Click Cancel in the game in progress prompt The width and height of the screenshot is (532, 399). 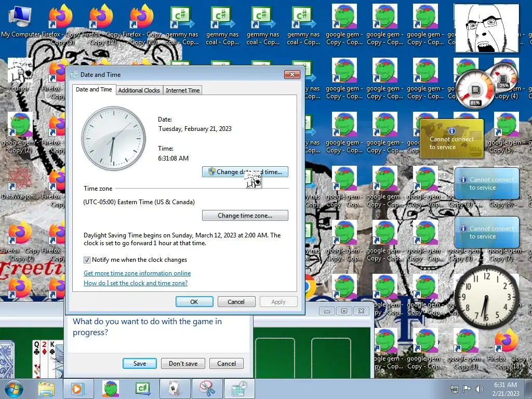[x=227, y=363]
